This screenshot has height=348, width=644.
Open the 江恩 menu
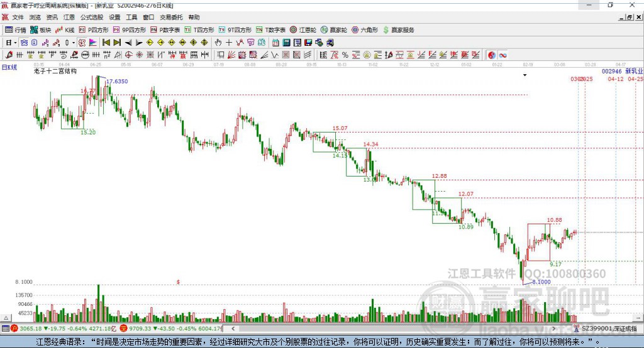[x=69, y=17]
